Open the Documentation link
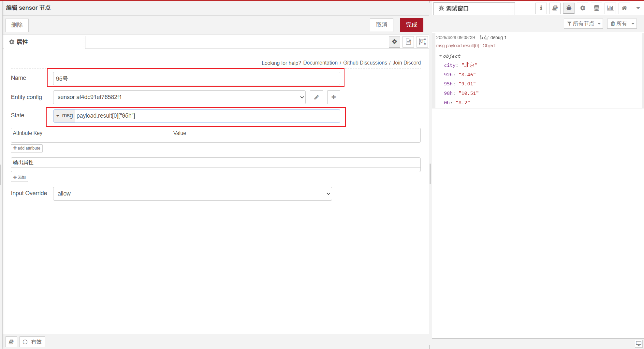644x349 pixels. point(320,63)
